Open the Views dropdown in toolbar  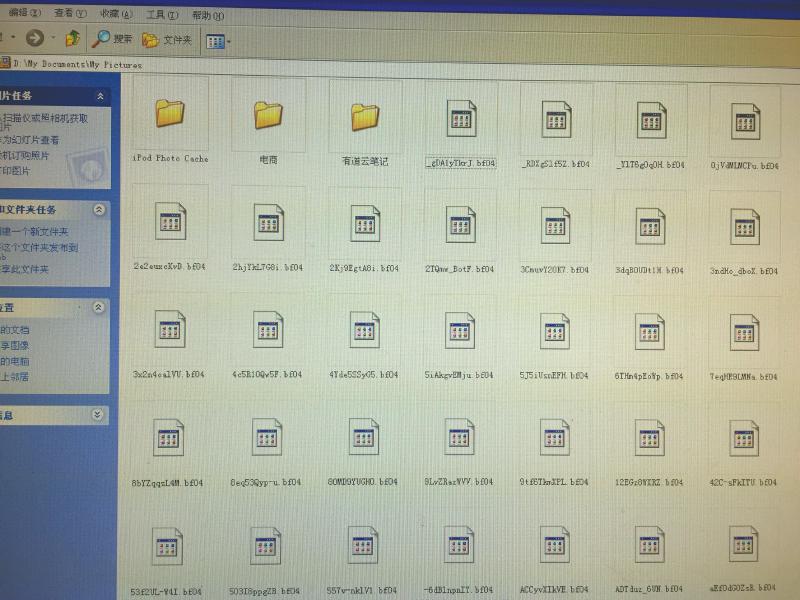click(x=218, y=41)
